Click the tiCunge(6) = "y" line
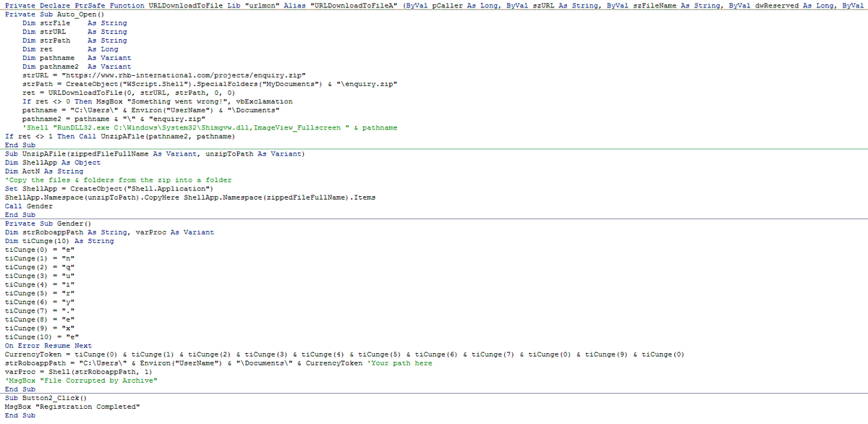The height and width of the screenshot is (424, 868). point(39,302)
